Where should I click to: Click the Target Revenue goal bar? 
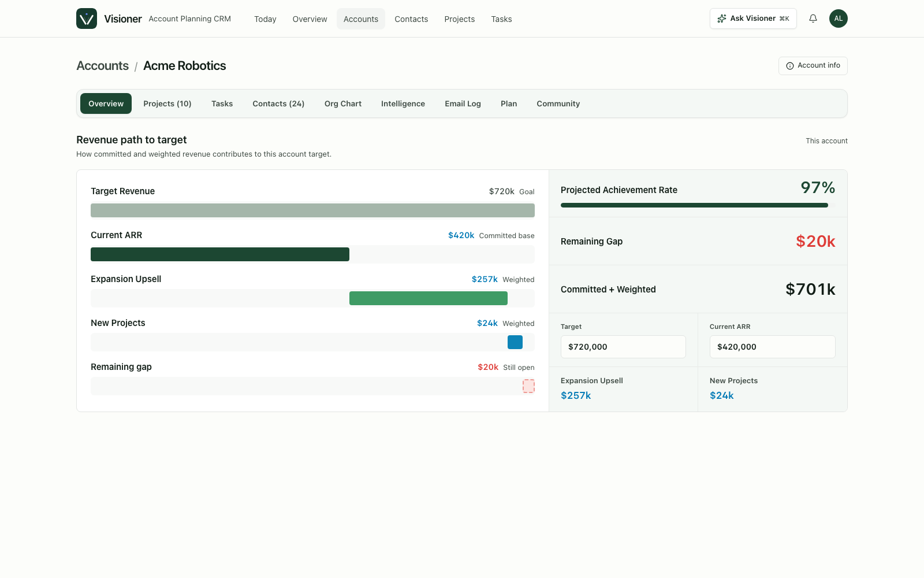(312, 210)
